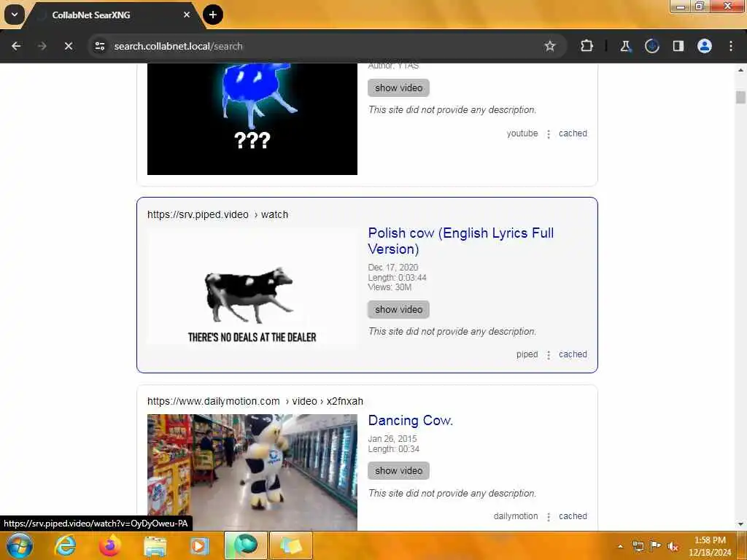Viewport: 747px width, 560px height.
Task: Click the youtube engine label
Action: click(522, 133)
